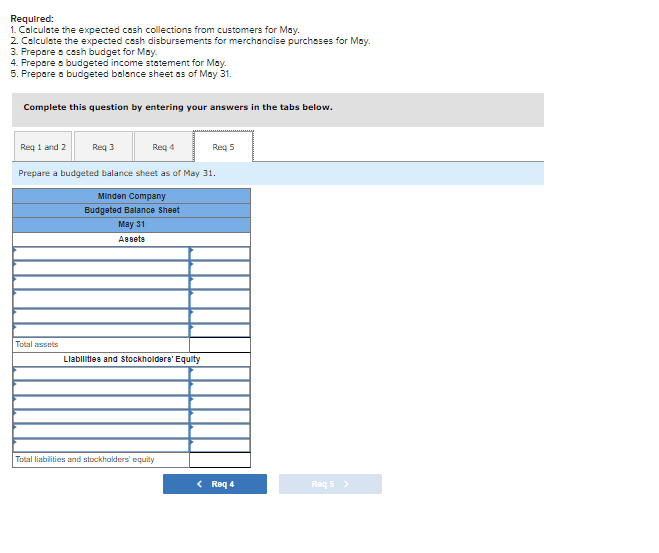Go back using the blue Req 4 button

[215, 484]
